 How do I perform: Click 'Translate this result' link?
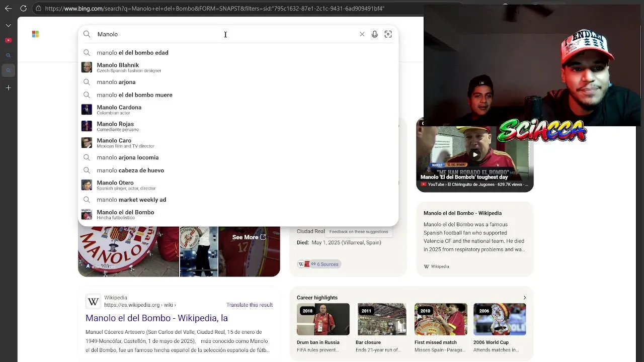(x=250, y=305)
